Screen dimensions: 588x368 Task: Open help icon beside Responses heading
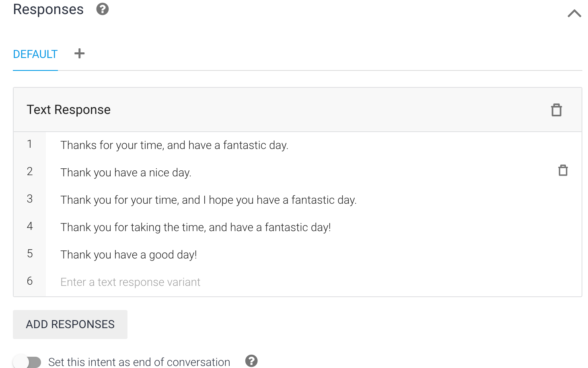coord(103,9)
